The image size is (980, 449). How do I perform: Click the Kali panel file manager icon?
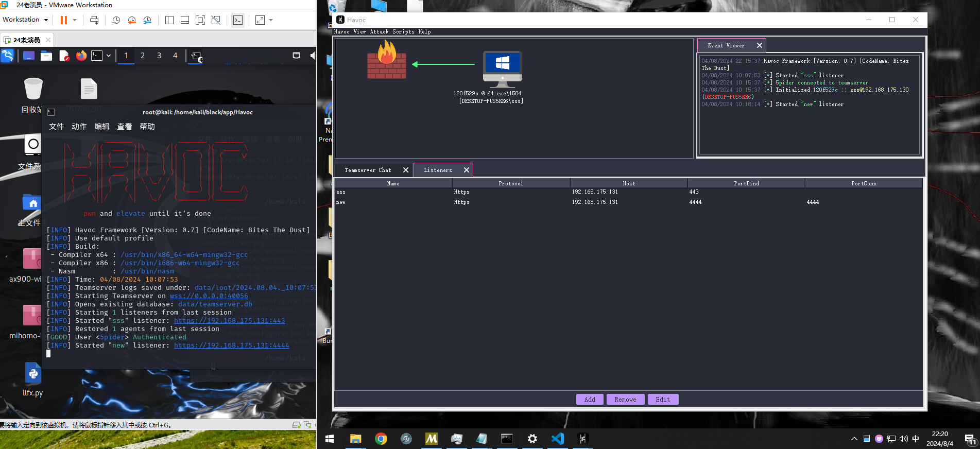46,56
